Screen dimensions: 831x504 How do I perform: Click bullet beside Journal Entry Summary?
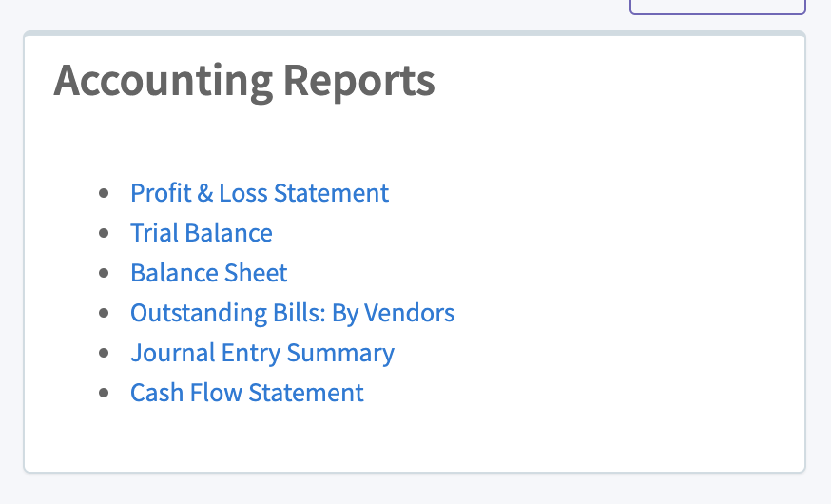pyautogui.click(x=104, y=353)
